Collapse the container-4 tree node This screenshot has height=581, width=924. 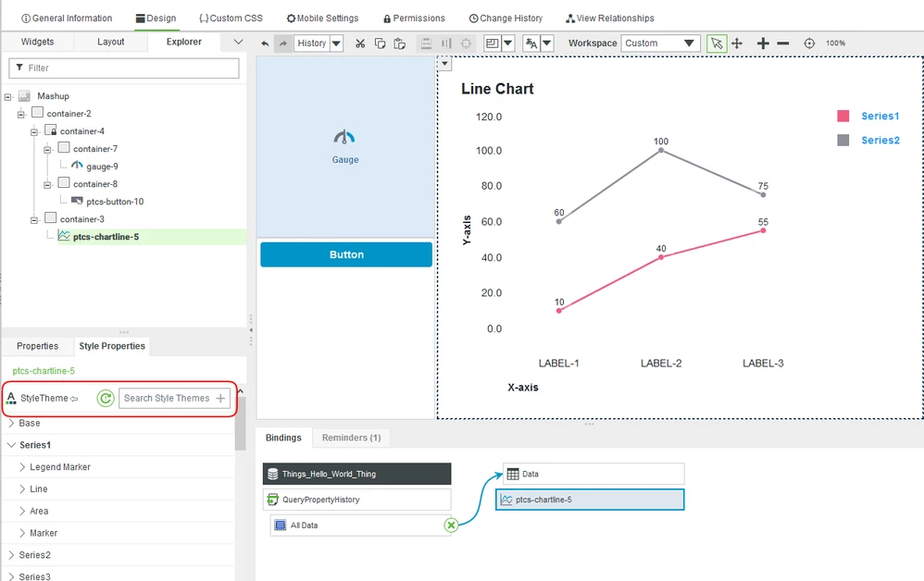click(34, 132)
